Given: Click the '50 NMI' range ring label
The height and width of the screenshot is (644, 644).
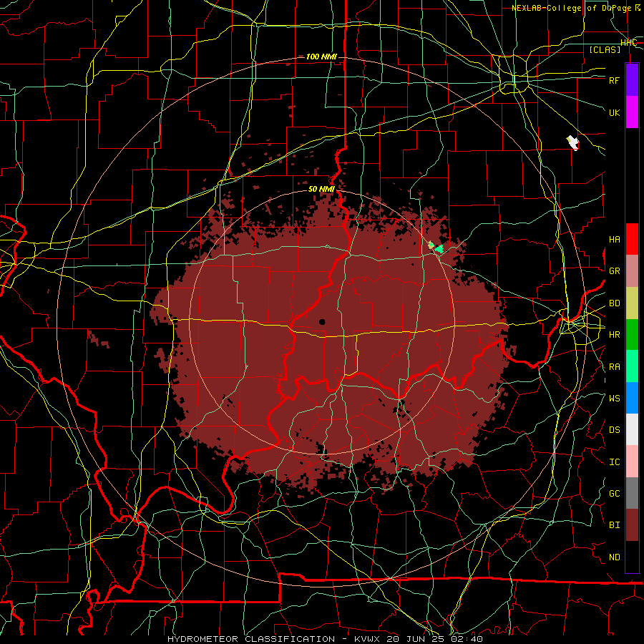Looking at the screenshot, I should point(321,189).
